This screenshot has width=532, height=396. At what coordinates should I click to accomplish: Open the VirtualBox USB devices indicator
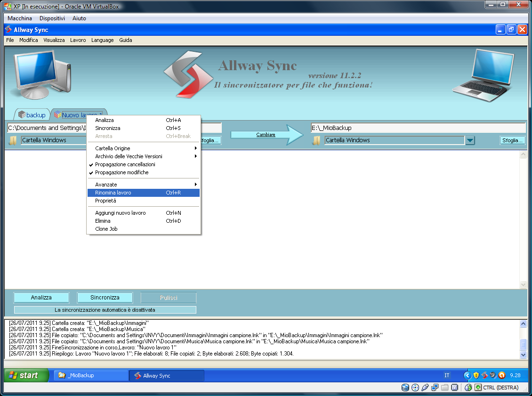425,387
